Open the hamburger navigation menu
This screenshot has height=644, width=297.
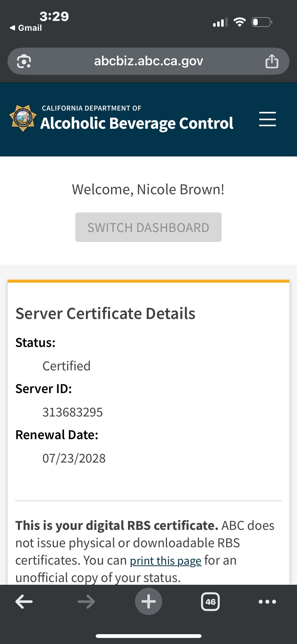[x=267, y=119]
